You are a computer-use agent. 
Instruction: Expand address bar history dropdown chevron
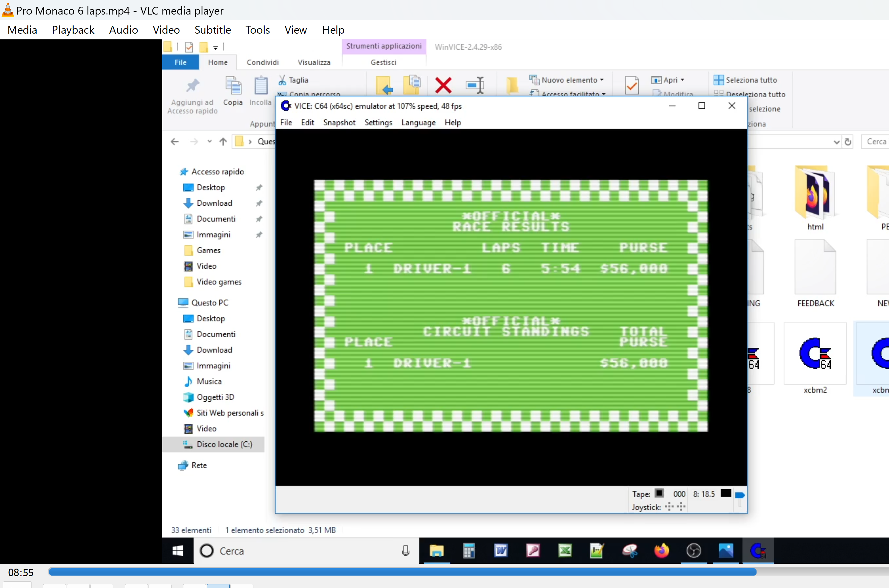[x=836, y=142]
